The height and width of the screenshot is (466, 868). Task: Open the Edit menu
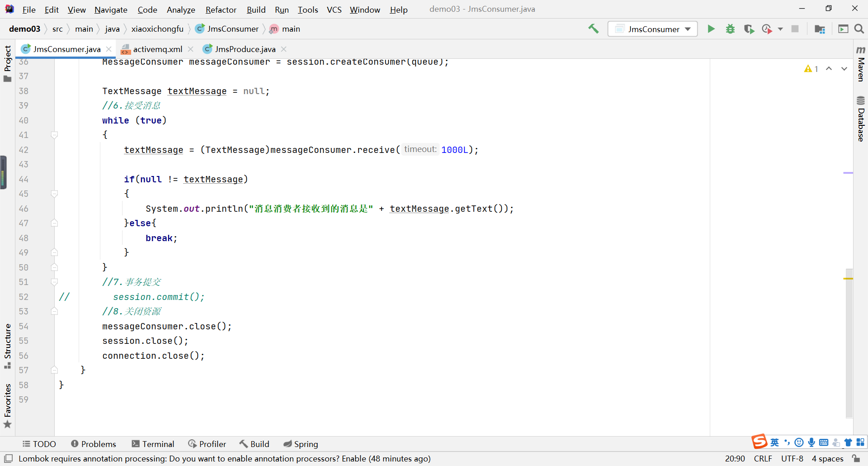tap(52, 10)
